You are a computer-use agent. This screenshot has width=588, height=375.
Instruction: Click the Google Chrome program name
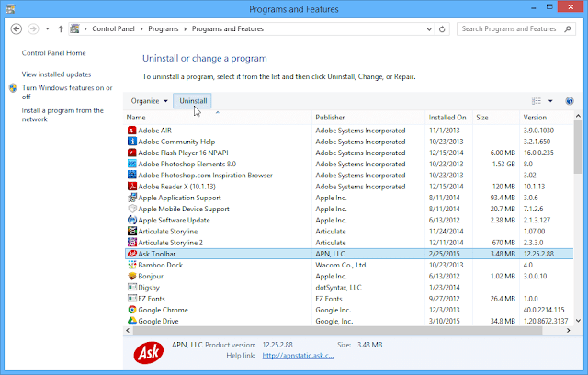pos(164,310)
